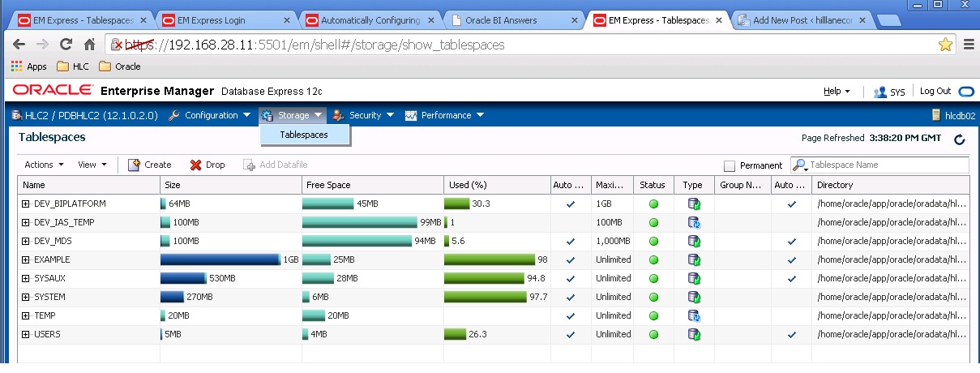Click the tablespace type icon for SYSAUX

693,278
